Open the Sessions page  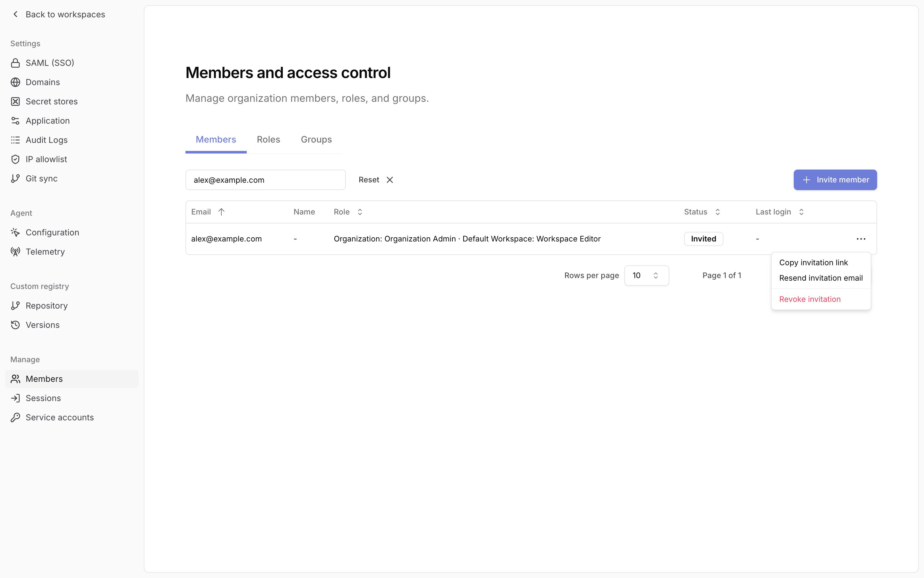pyautogui.click(x=72, y=398)
